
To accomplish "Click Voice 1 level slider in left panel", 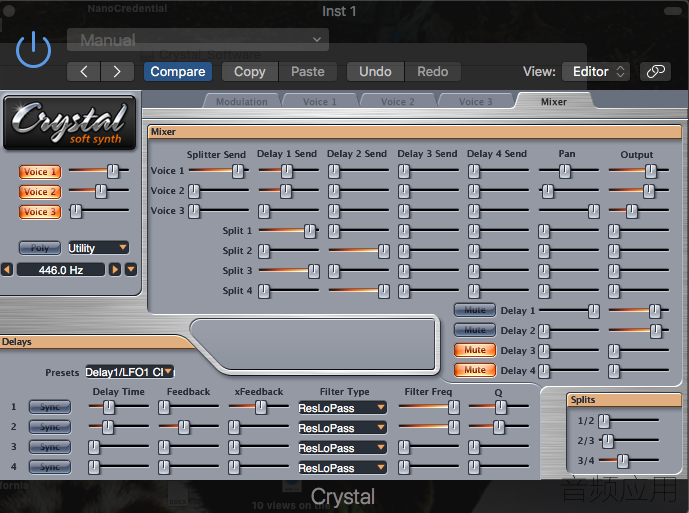I will pyautogui.click(x=99, y=170).
